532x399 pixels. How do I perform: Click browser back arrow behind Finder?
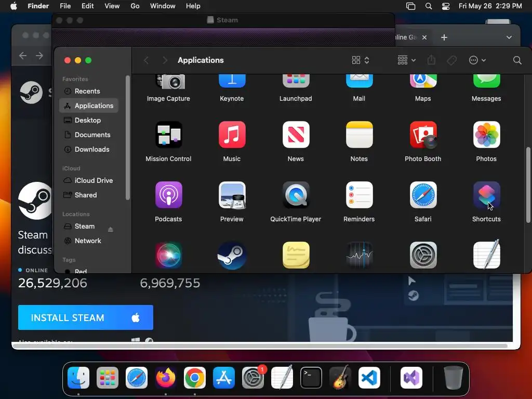[x=23, y=56]
